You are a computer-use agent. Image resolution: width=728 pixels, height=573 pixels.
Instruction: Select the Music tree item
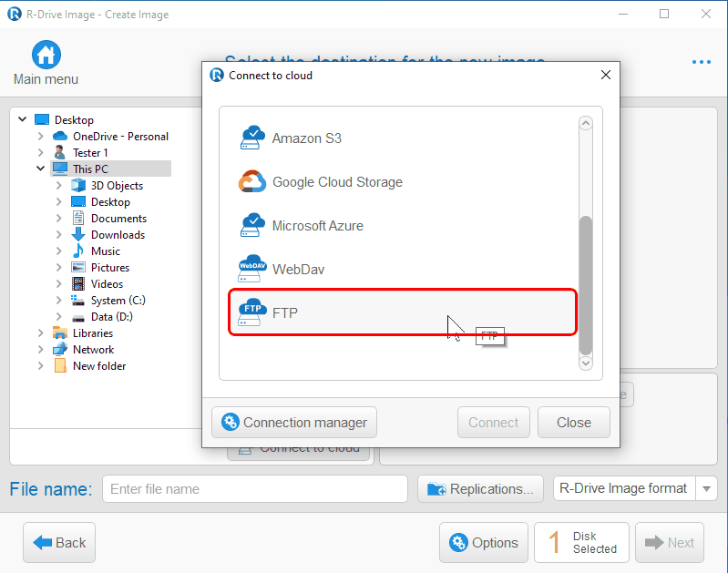click(x=106, y=251)
